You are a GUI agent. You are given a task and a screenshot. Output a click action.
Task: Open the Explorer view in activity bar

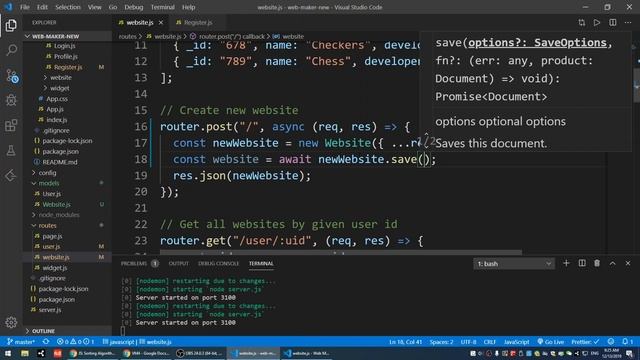(11, 25)
